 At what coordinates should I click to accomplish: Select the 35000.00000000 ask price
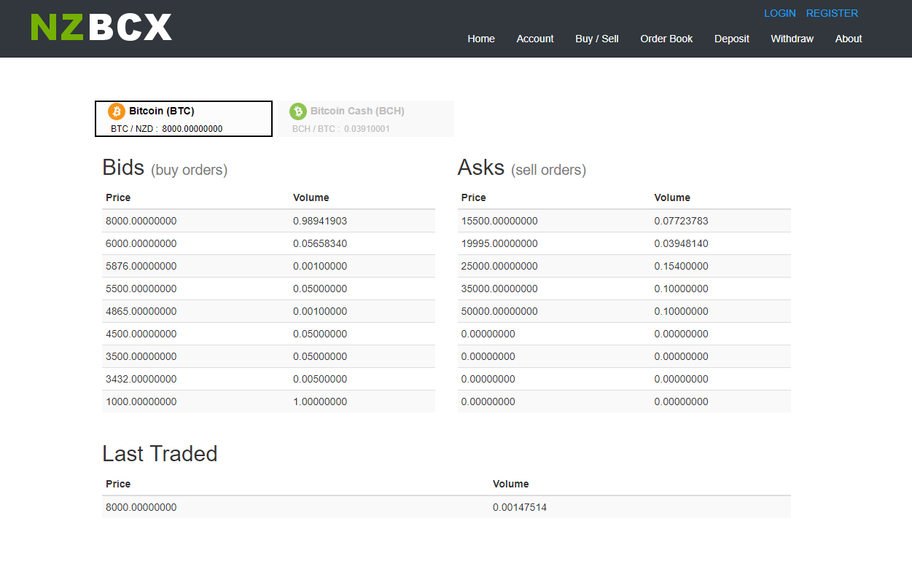499,289
